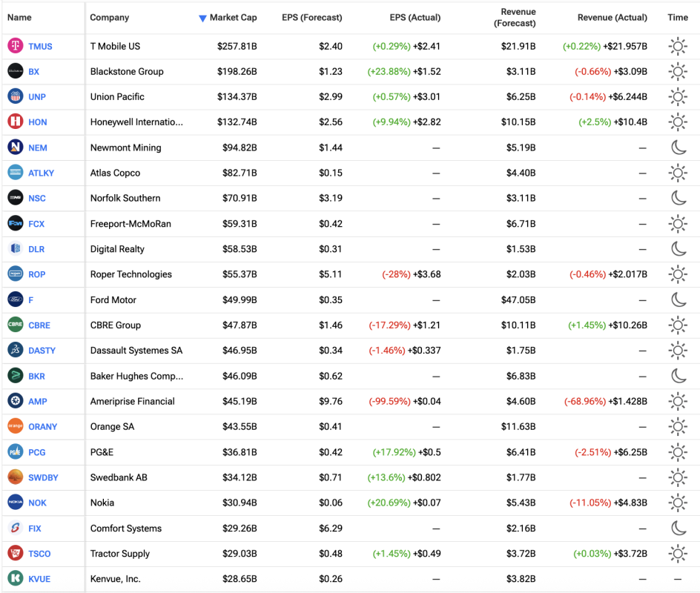Click the T Mobile US logo icon
The image size is (700, 593).
tap(16, 46)
